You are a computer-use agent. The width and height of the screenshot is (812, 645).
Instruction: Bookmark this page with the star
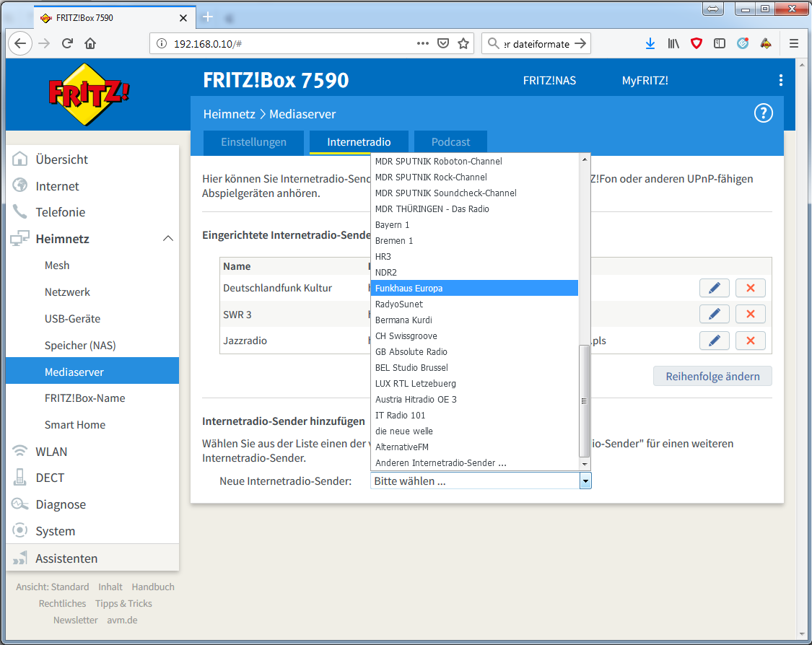[463, 43]
